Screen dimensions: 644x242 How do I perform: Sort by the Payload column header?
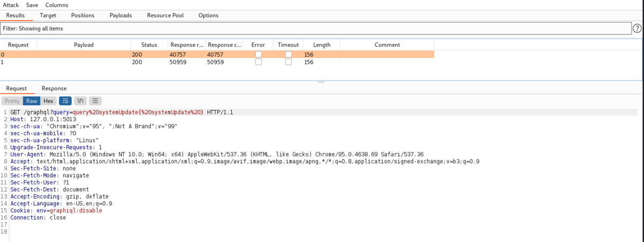84,45
